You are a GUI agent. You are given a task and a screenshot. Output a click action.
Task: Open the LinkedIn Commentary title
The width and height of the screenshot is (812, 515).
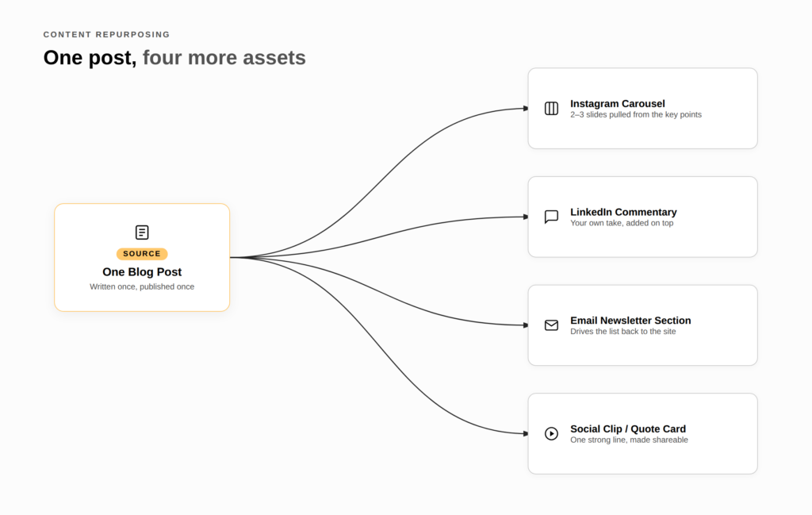click(x=623, y=212)
